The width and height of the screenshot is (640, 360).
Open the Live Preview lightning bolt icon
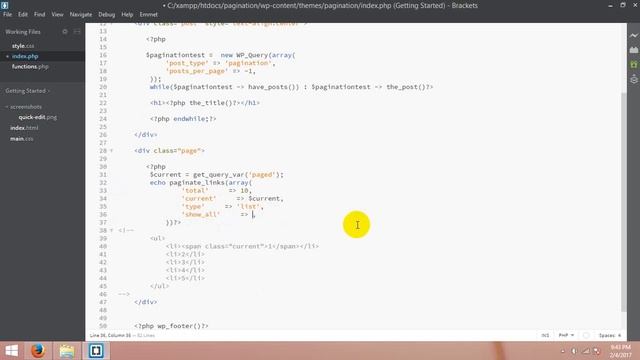(x=633, y=36)
